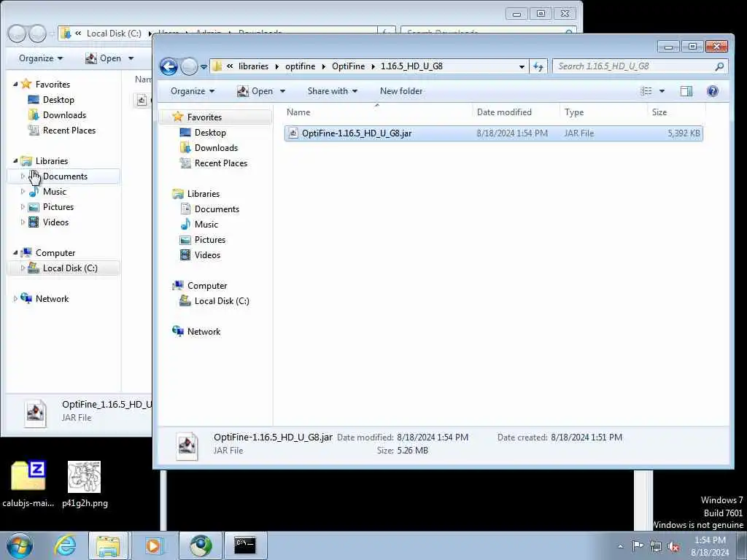Expand the Open button dropdown arrow in front window
This screenshot has height=560, width=747.
pyautogui.click(x=282, y=91)
